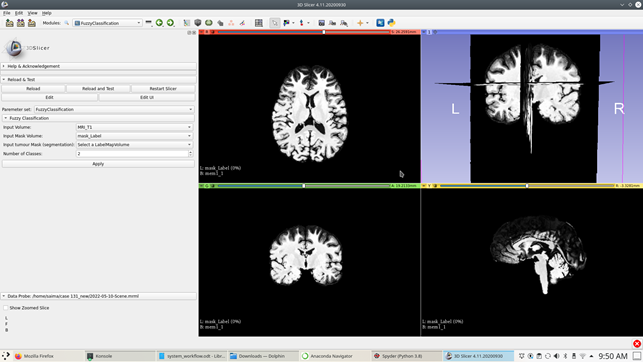Open the File menu
The width and height of the screenshot is (643, 362).
[x=7, y=13]
